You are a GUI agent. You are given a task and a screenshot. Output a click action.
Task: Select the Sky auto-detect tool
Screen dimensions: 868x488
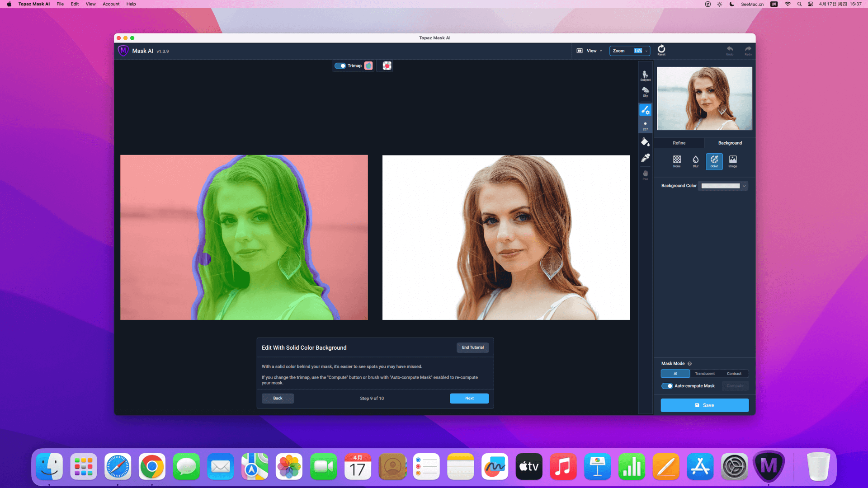[645, 92]
